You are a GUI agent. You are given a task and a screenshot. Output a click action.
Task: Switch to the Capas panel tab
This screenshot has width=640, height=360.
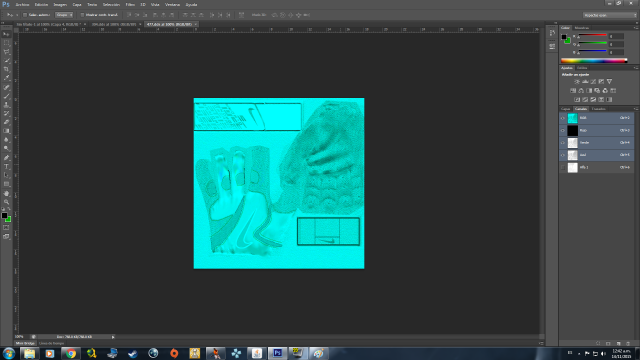click(565, 109)
